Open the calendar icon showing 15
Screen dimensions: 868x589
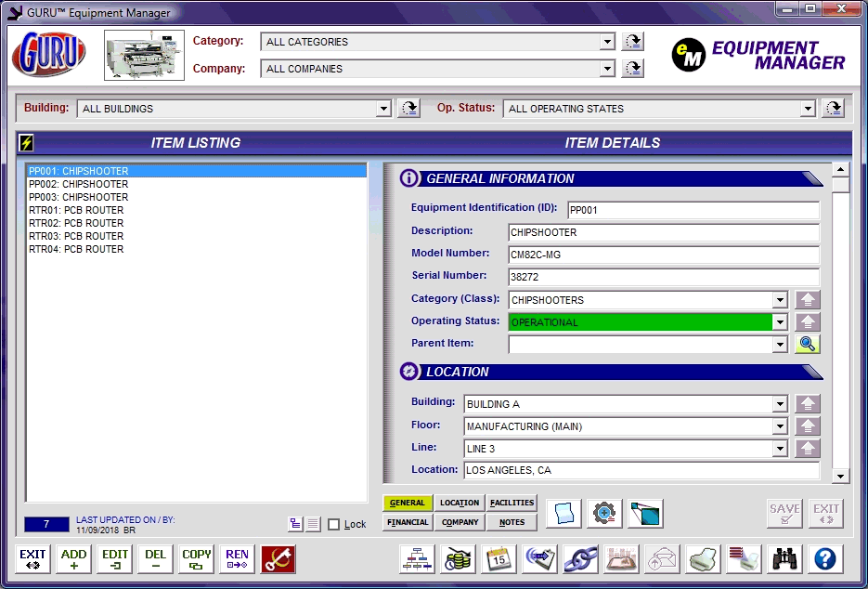[499, 559]
